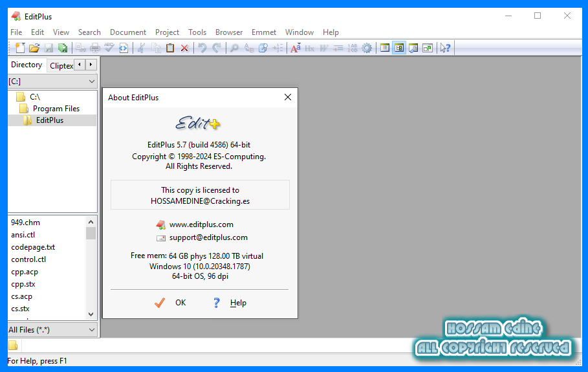Toggle the Cliptext window icon
588x372 pixels.
pyautogui.click(x=384, y=48)
